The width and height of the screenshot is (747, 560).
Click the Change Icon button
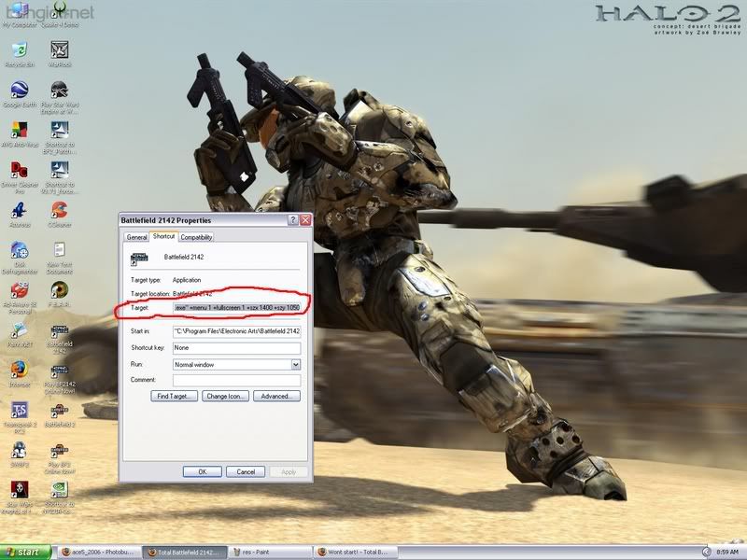(225, 397)
